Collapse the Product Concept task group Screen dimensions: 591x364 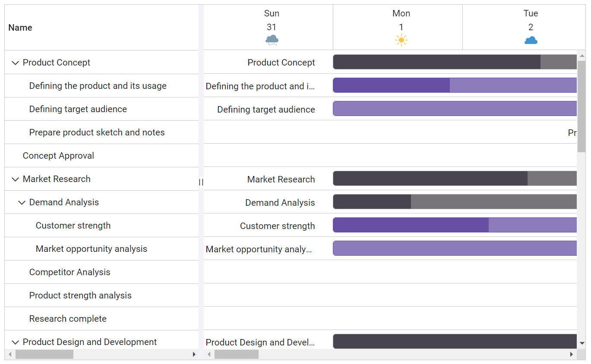point(16,63)
